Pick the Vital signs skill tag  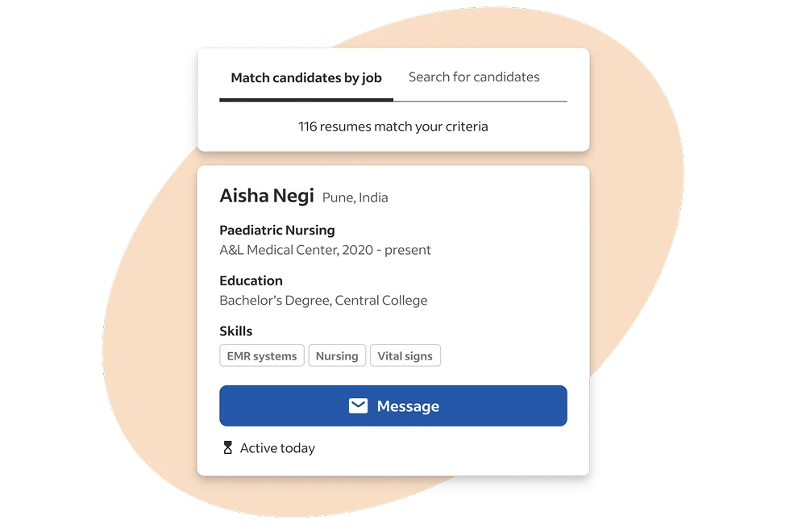click(405, 355)
